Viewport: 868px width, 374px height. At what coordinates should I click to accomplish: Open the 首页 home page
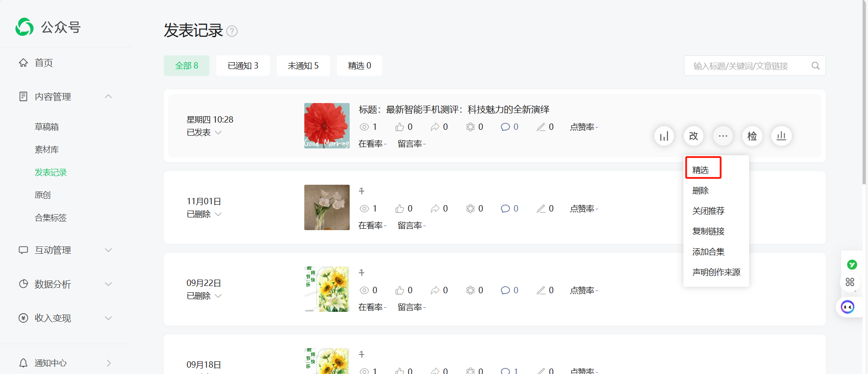point(44,63)
